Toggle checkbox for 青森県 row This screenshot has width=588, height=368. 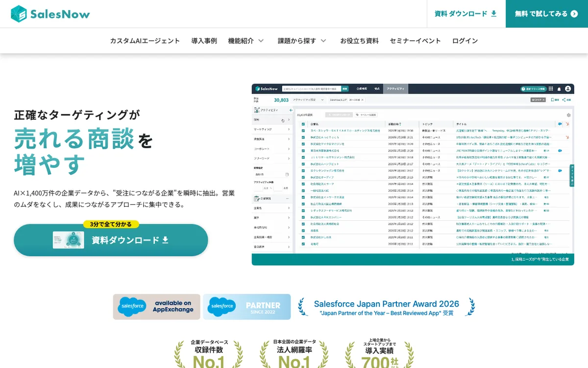coord(303,230)
